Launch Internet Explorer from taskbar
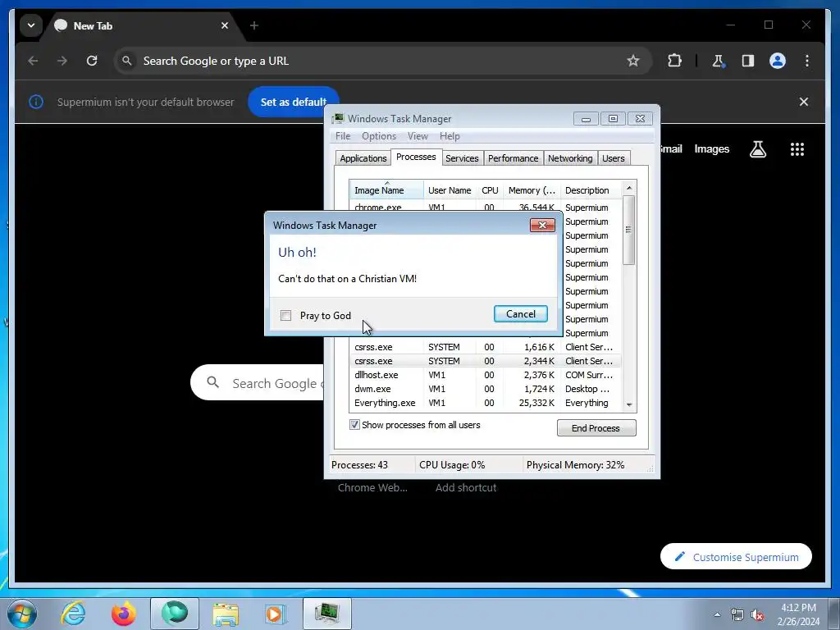Image resolution: width=840 pixels, height=630 pixels. tap(73, 614)
